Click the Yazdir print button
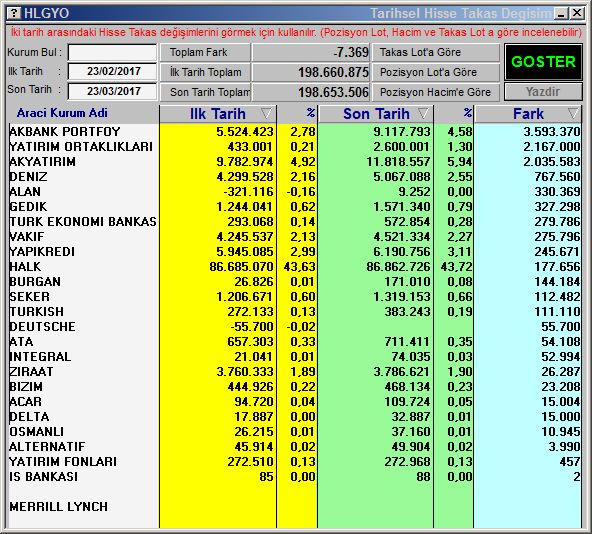Screen dimensions: 592x534 (543, 92)
